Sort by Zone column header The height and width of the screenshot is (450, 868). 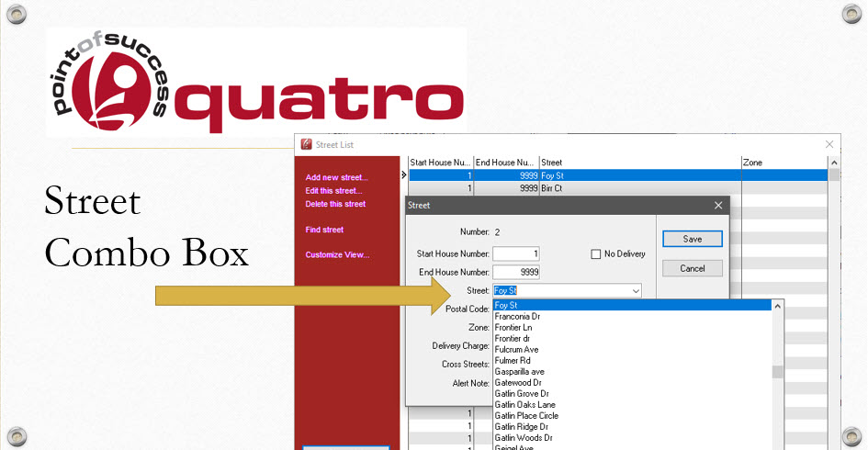point(784,163)
